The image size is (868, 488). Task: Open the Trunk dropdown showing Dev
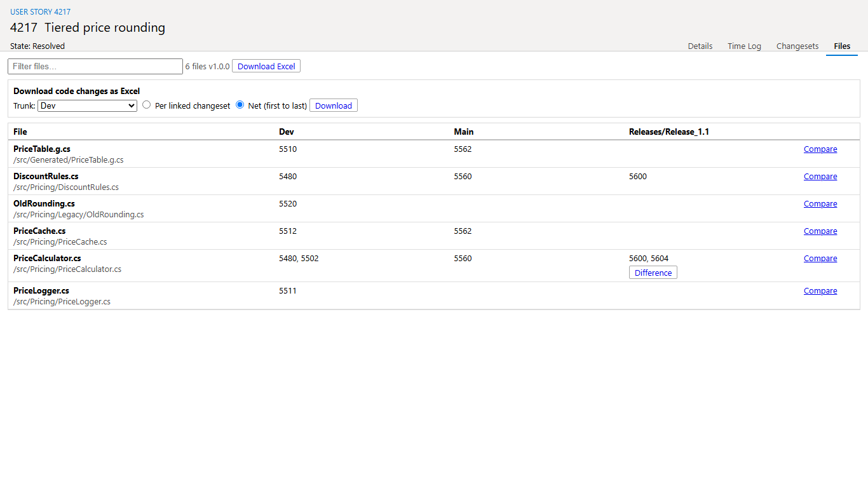(88, 105)
